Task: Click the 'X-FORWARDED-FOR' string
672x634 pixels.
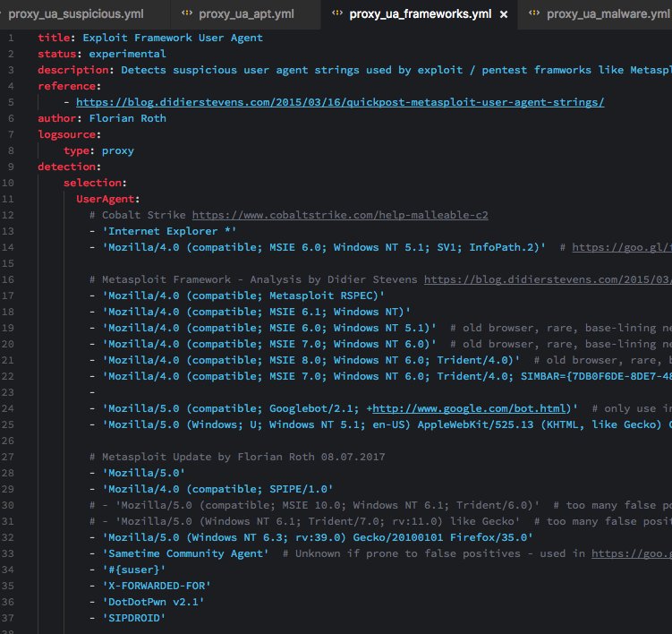Action: [157, 586]
